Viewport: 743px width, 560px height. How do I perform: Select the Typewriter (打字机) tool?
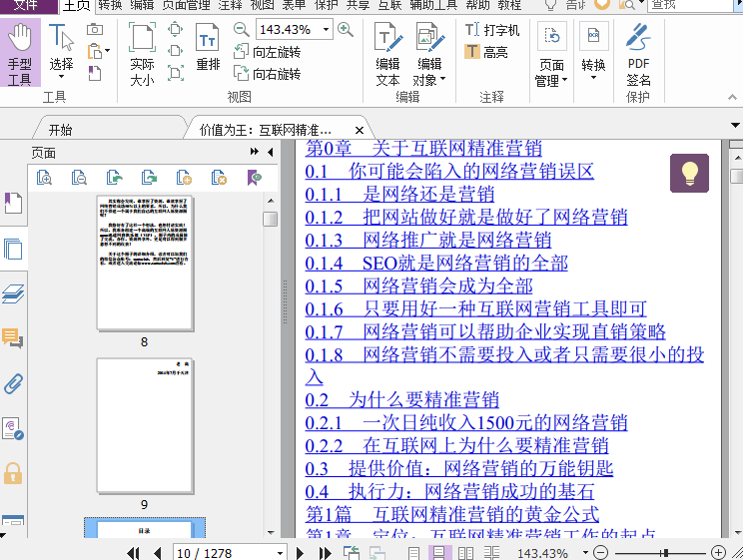pyautogui.click(x=492, y=30)
